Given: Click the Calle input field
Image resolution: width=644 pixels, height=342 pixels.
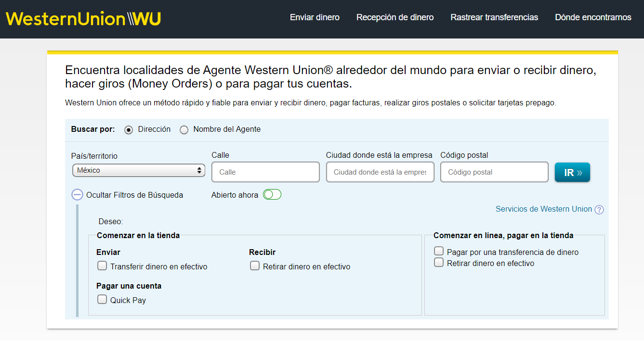Looking at the screenshot, I should point(265,172).
